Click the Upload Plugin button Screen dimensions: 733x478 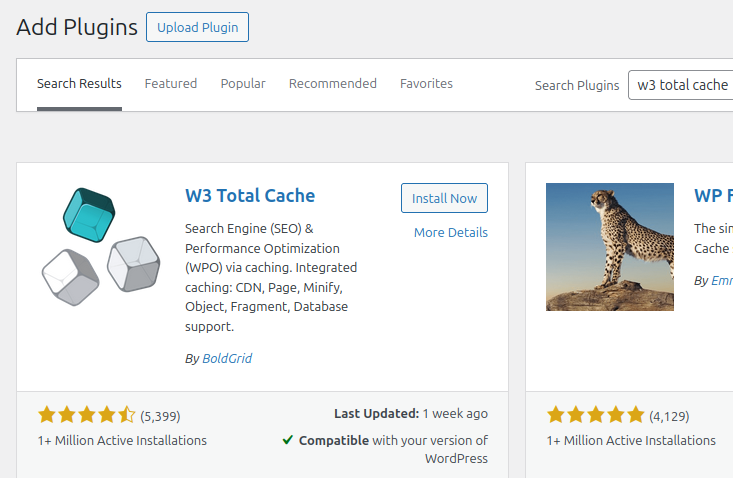pyautogui.click(x=197, y=27)
